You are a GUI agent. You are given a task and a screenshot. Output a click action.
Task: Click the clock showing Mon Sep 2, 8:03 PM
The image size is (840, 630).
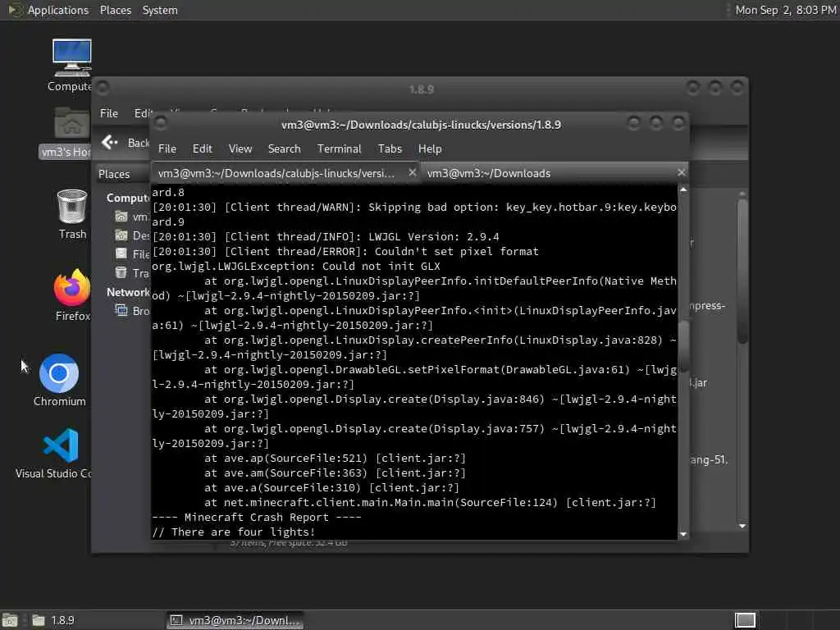[785, 10]
